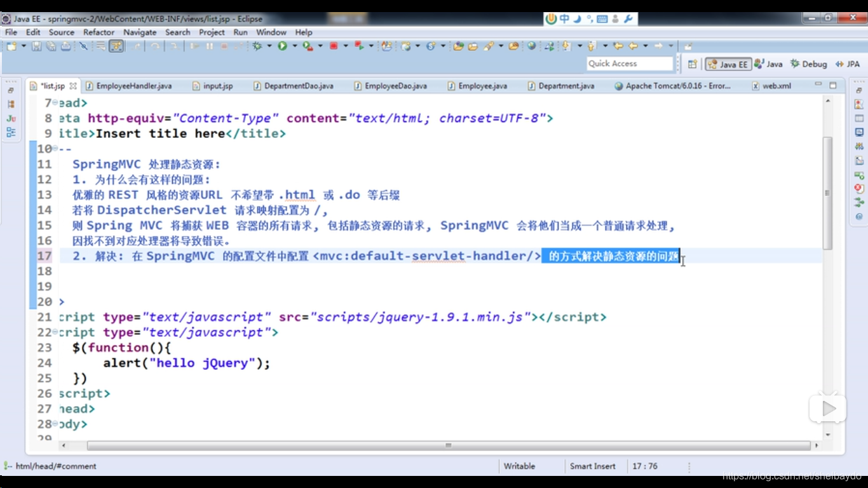Switch to the JPA perspective

coord(848,64)
